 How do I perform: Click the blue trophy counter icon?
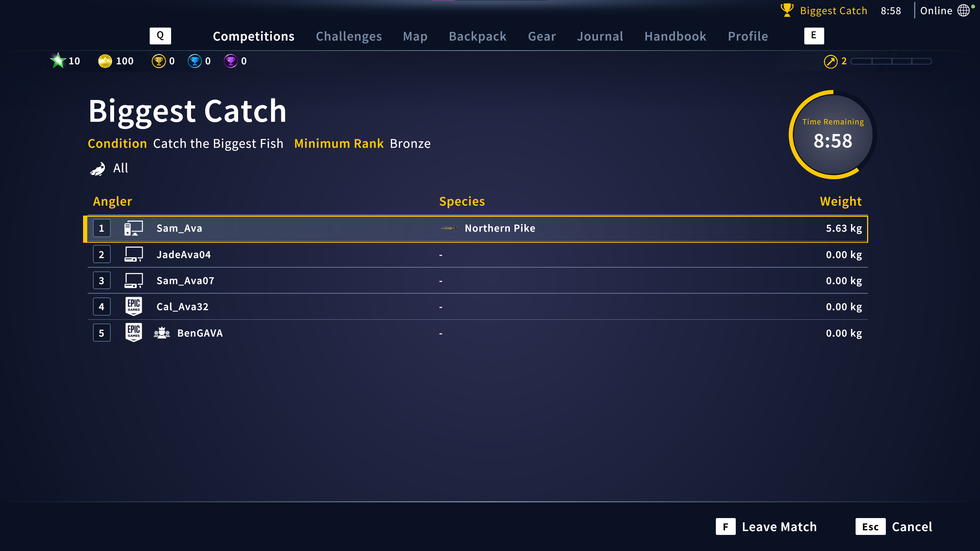pos(194,61)
